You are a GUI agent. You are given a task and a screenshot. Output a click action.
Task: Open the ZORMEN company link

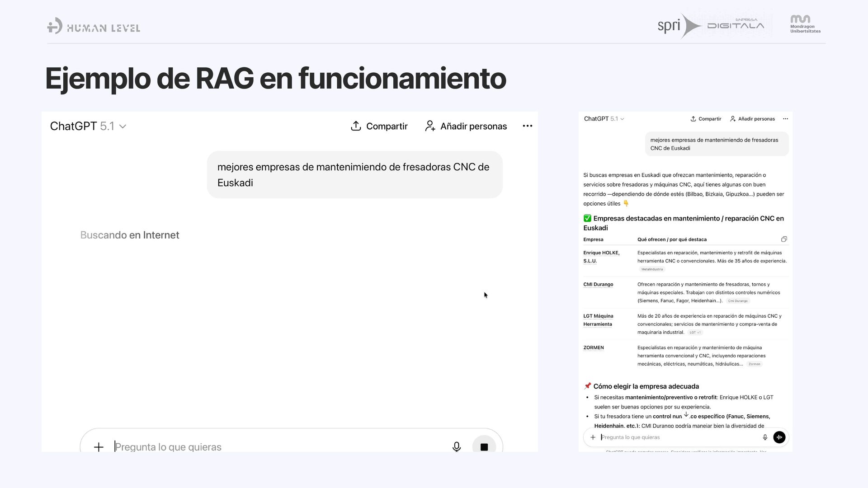593,347
